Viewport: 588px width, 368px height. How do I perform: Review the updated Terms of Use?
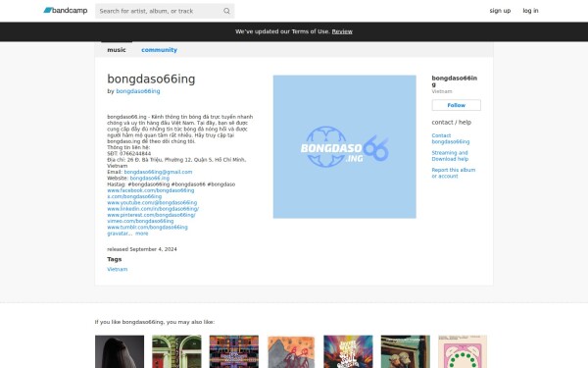pos(342,31)
